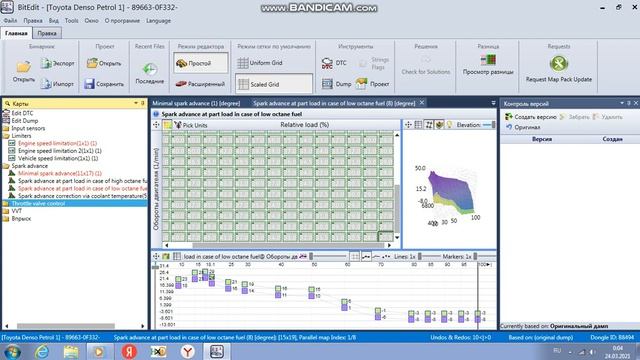The image size is (640, 360).
Task: Toggle grid display button in the 2D graph toolbar
Action: coord(355,256)
